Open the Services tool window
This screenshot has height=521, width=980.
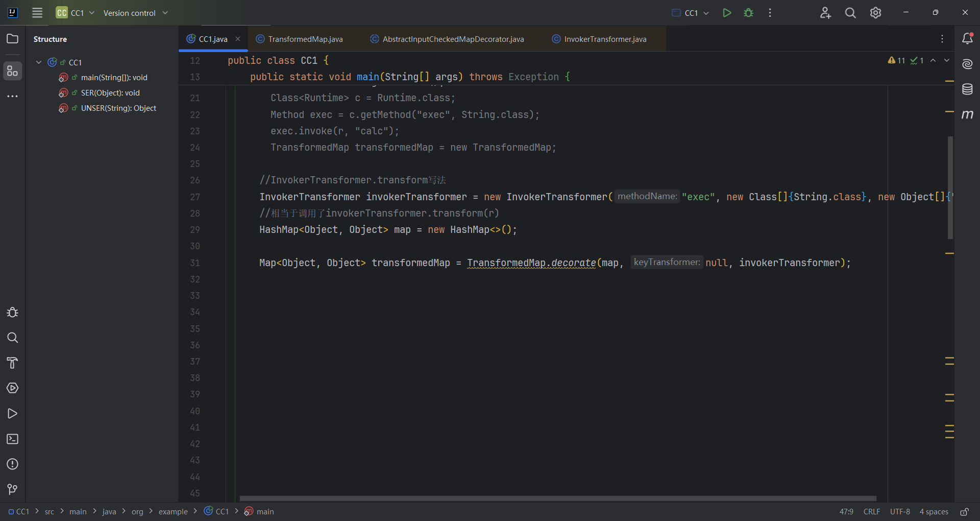tap(12, 388)
